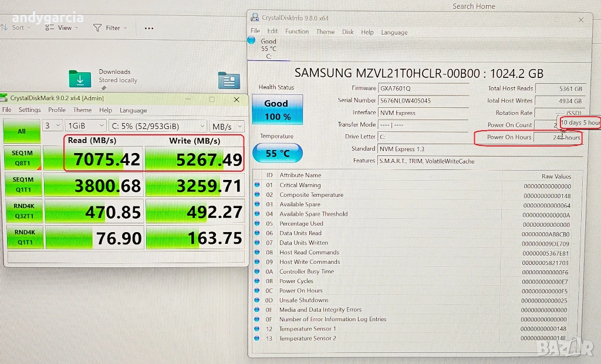601x364 pixels.
Task: Click the Downloads folder icon
Action: [80, 79]
